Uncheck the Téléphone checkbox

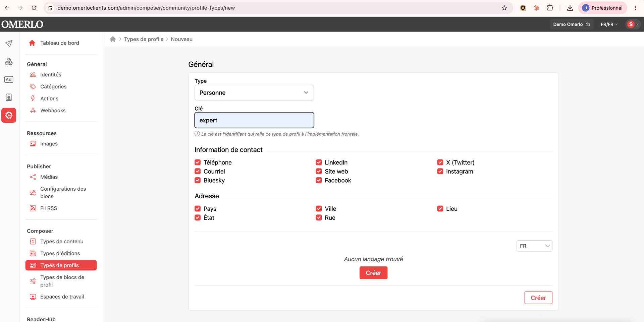click(198, 162)
